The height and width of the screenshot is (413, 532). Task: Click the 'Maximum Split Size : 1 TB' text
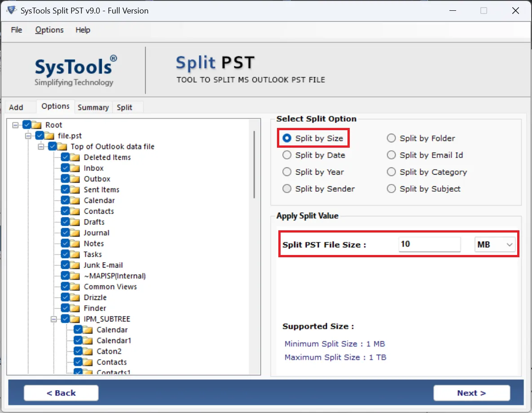coord(335,357)
